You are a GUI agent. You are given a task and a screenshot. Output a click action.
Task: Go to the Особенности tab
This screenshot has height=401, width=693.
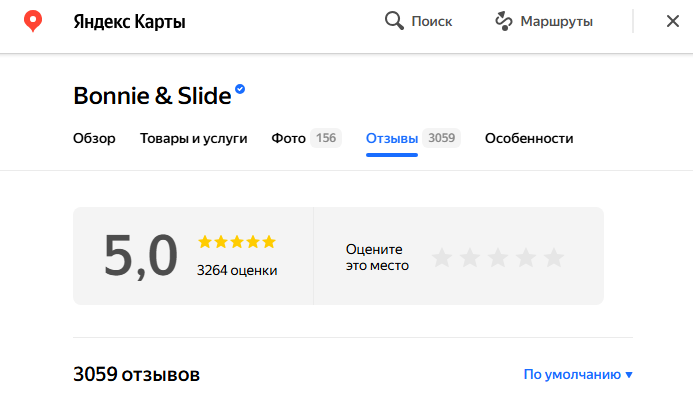coord(529,139)
